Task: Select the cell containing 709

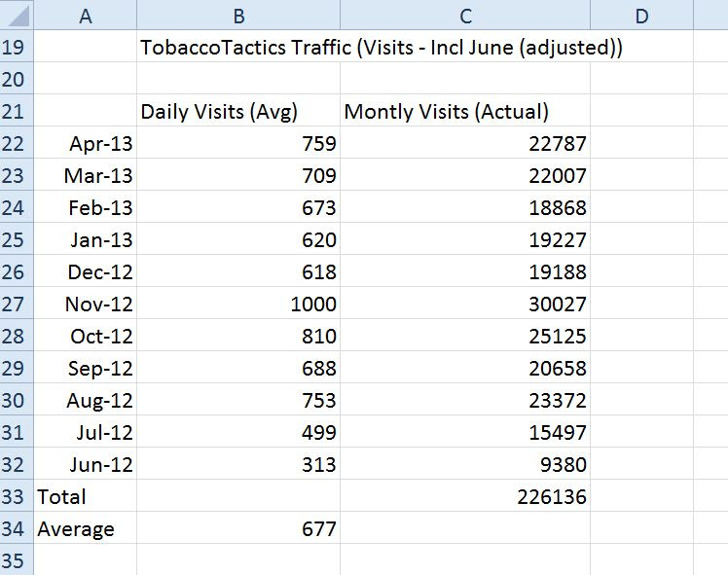Action: 238,175
